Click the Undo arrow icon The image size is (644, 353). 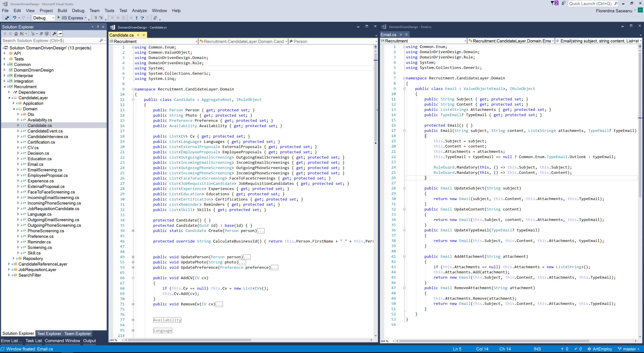15,18
